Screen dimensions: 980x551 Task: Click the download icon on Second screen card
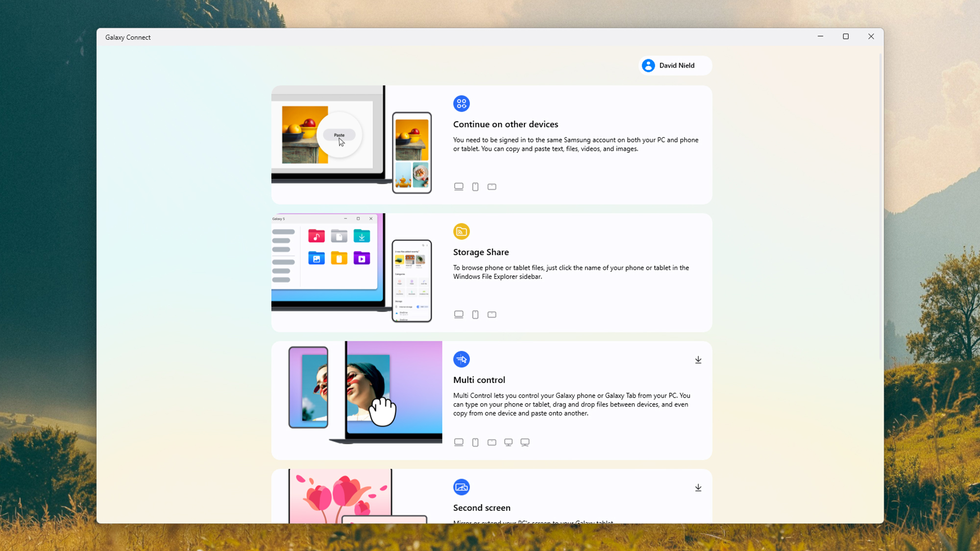click(698, 487)
